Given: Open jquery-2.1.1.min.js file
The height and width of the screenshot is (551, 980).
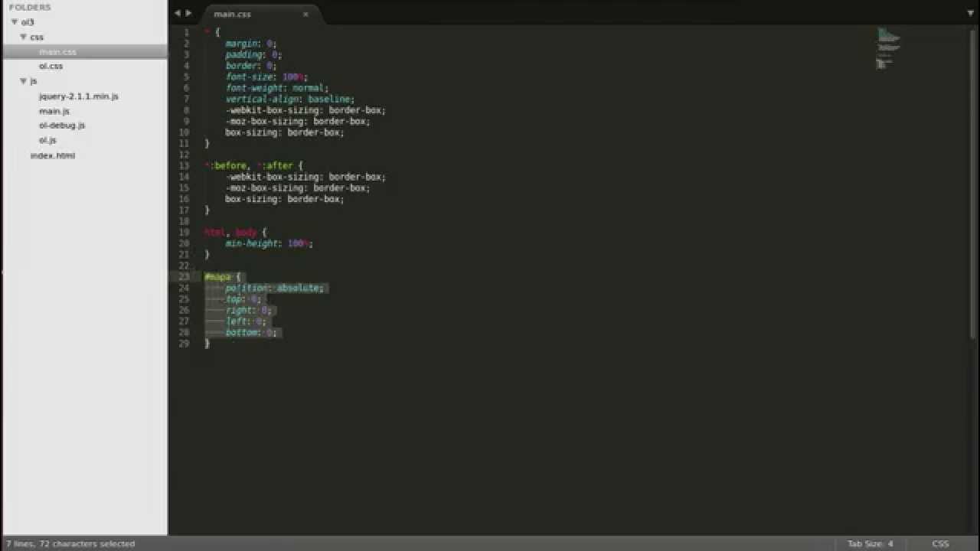Looking at the screenshot, I should click(78, 96).
